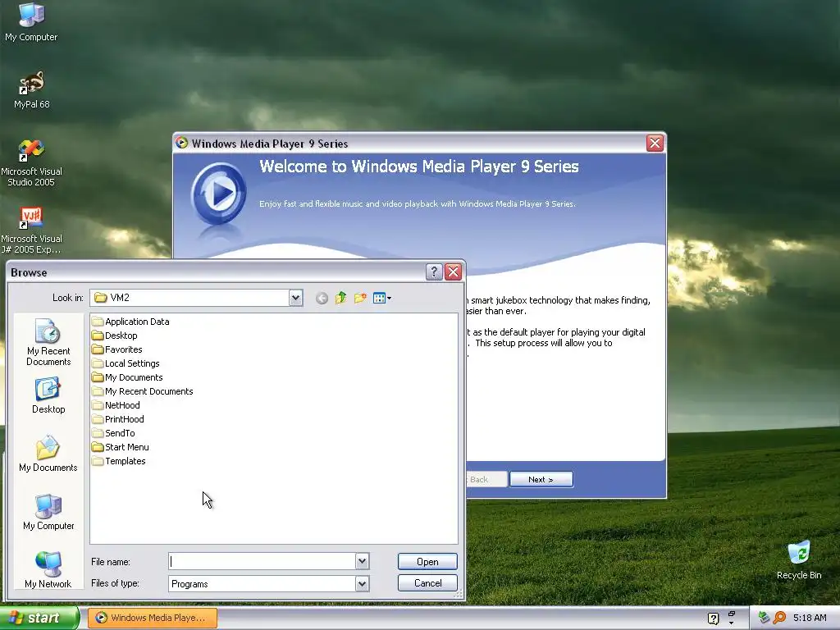The width and height of the screenshot is (840, 630).
Task: Open the Recycle Bin
Action: coord(799,559)
